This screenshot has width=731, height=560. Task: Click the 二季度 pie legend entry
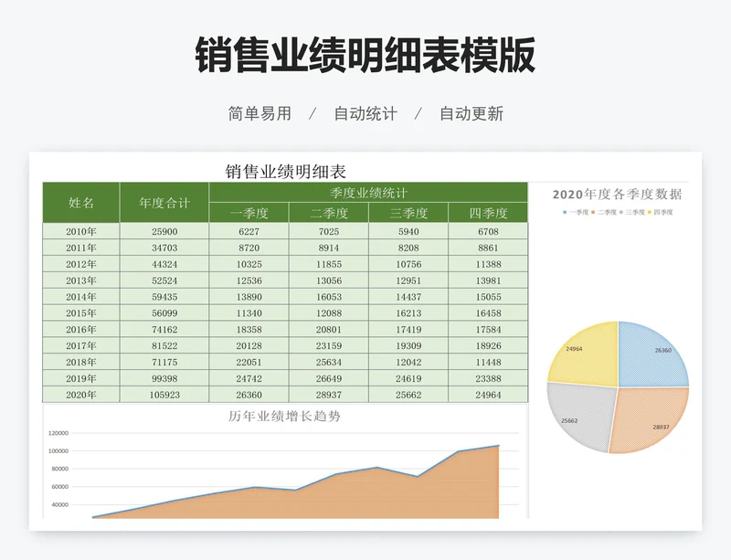[x=604, y=212]
